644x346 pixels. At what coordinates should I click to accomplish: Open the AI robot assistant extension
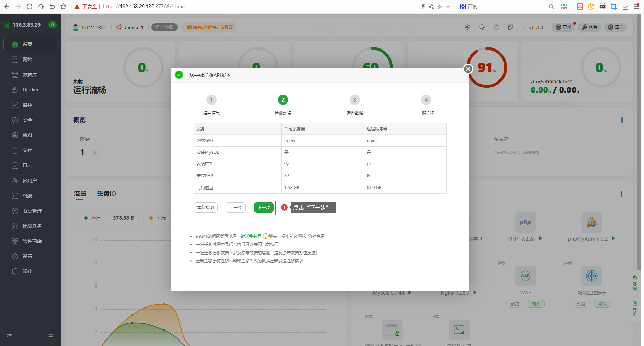pos(602,6)
